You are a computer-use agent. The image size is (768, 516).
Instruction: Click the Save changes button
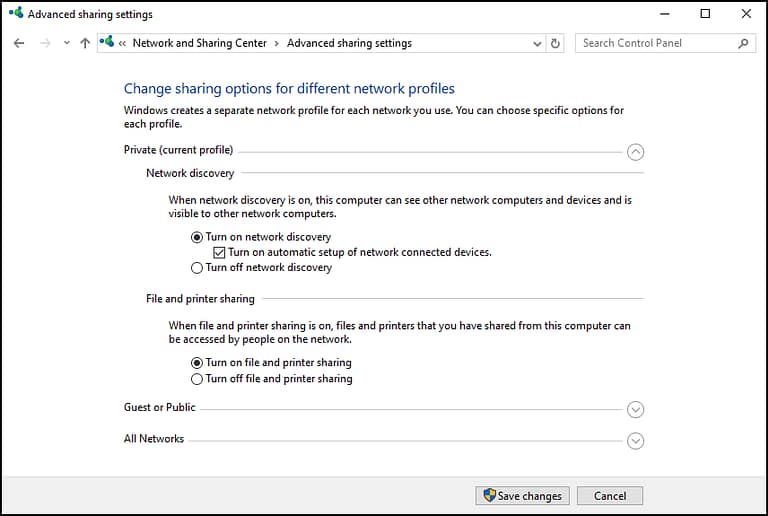[x=522, y=495]
